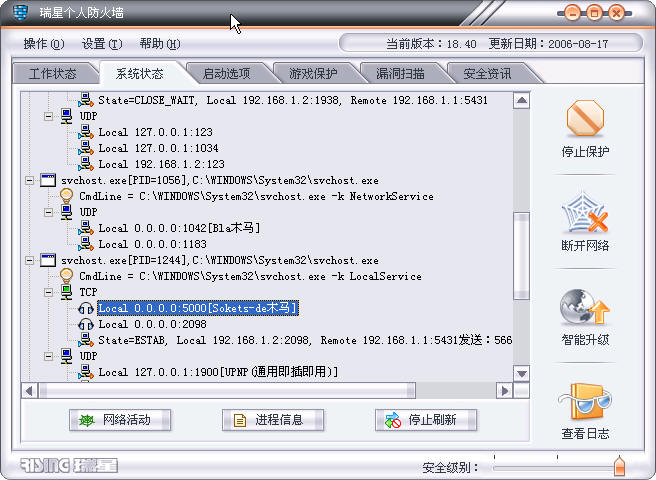Screen dimensions: 656x480
Task: Collapse the UDP node below State=ESTAB entry
Action: pyautogui.click(x=49, y=356)
